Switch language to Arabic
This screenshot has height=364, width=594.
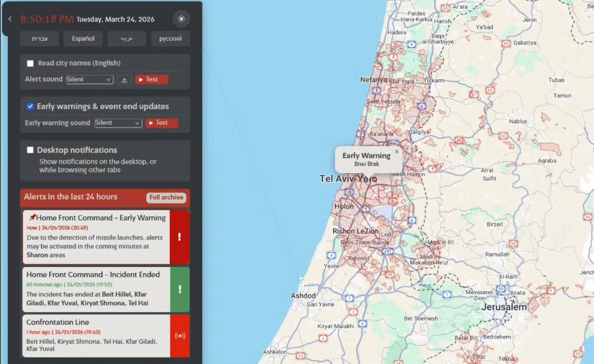(126, 39)
